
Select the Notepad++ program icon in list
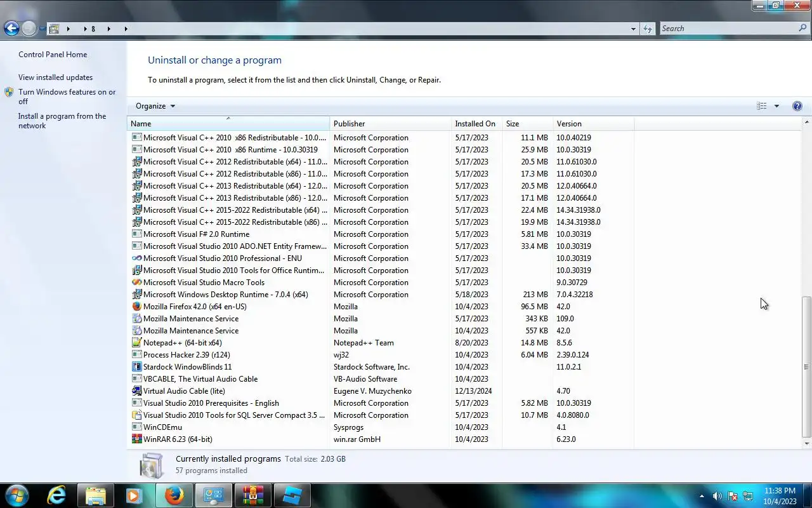(x=136, y=342)
